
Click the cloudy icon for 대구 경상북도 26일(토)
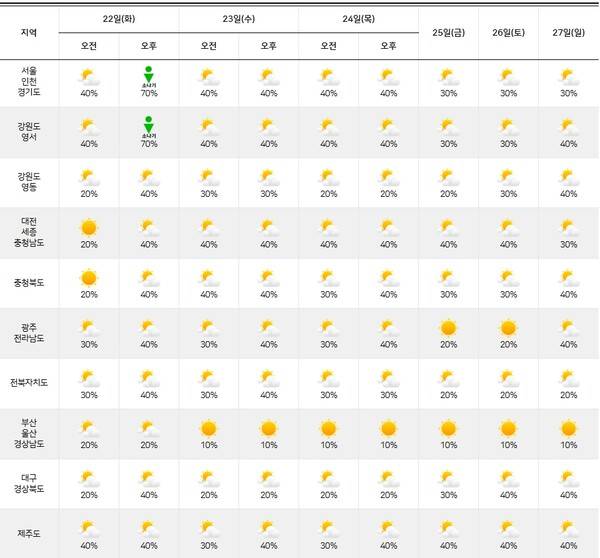508,478
